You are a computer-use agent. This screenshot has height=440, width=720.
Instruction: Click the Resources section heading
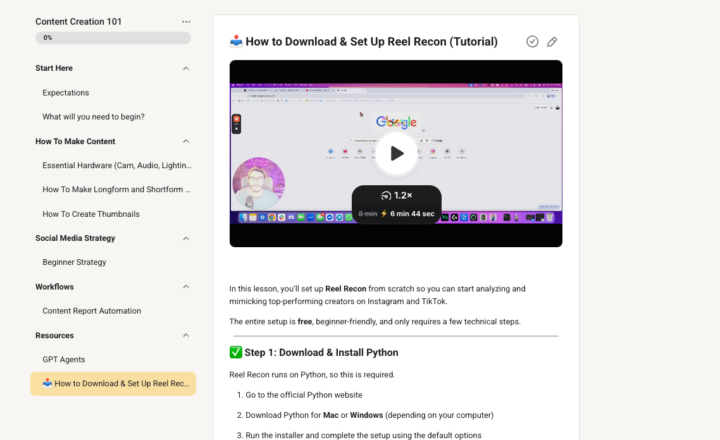54,335
